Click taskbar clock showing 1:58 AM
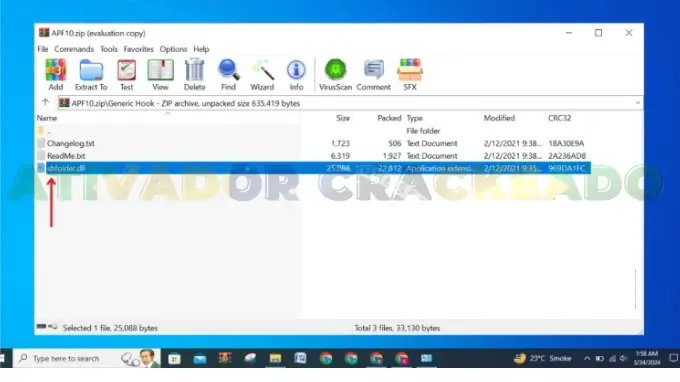This screenshot has height=382, width=680. click(x=647, y=358)
